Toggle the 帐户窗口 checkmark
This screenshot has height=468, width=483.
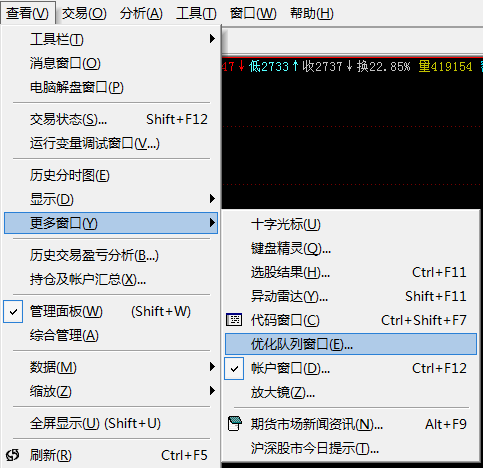click(x=234, y=368)
